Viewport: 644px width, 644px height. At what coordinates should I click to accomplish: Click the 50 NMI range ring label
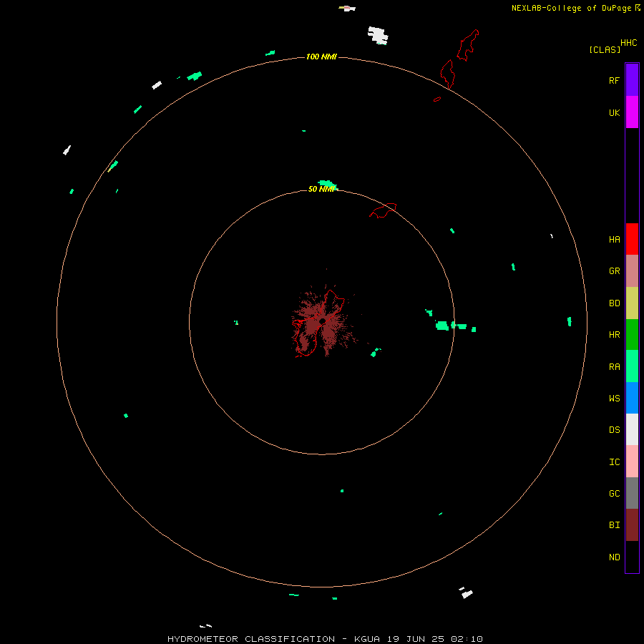(321, 189)
